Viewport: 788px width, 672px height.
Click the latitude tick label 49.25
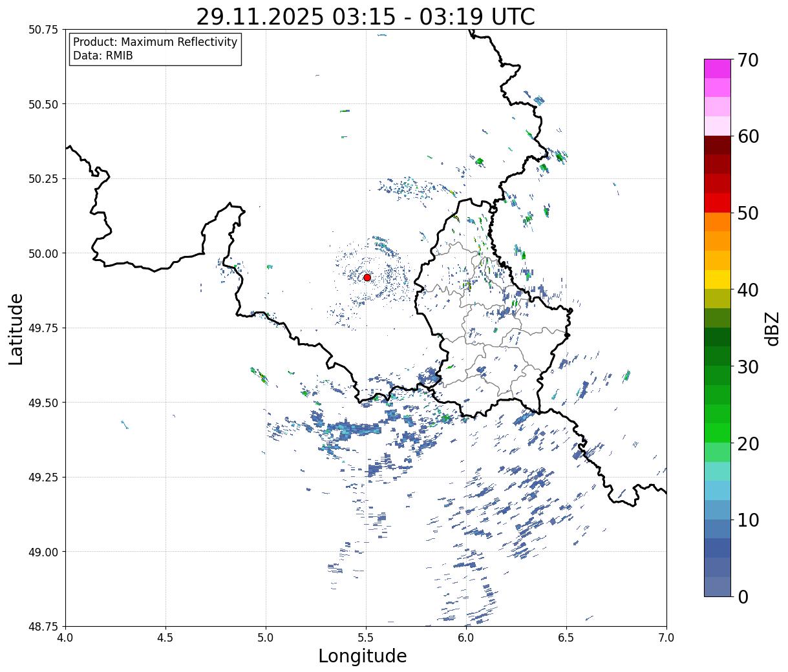[x=43, y=478]
